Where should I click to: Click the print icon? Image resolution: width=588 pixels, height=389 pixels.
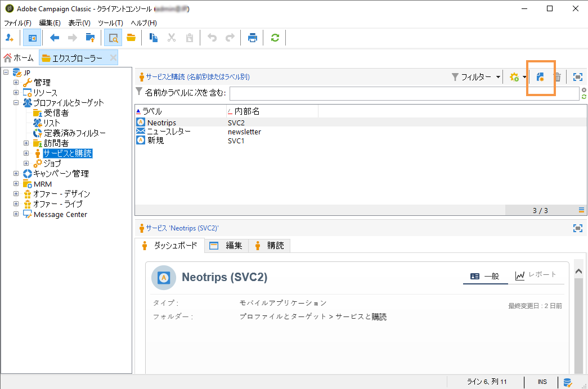(253, 38)
